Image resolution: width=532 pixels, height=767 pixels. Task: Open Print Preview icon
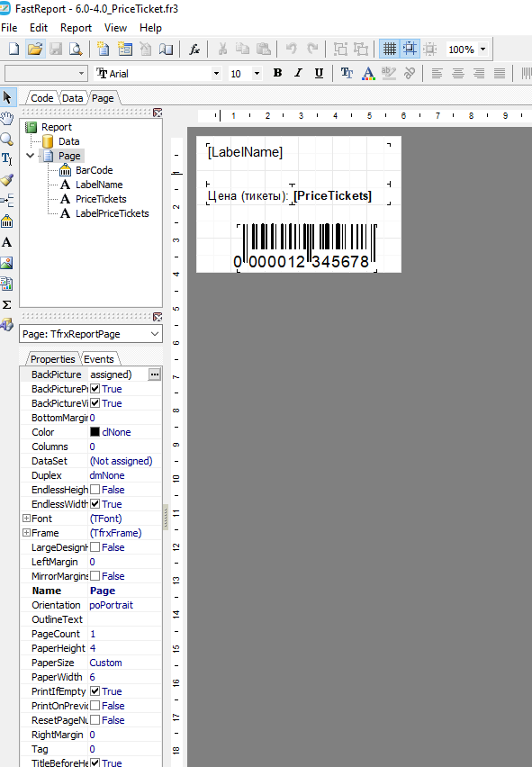coord(76,49)
